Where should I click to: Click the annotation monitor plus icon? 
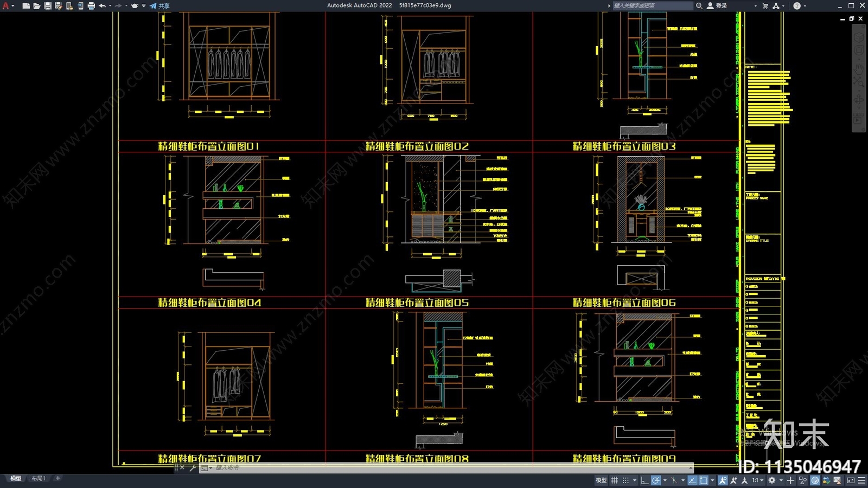click(790, 480)
